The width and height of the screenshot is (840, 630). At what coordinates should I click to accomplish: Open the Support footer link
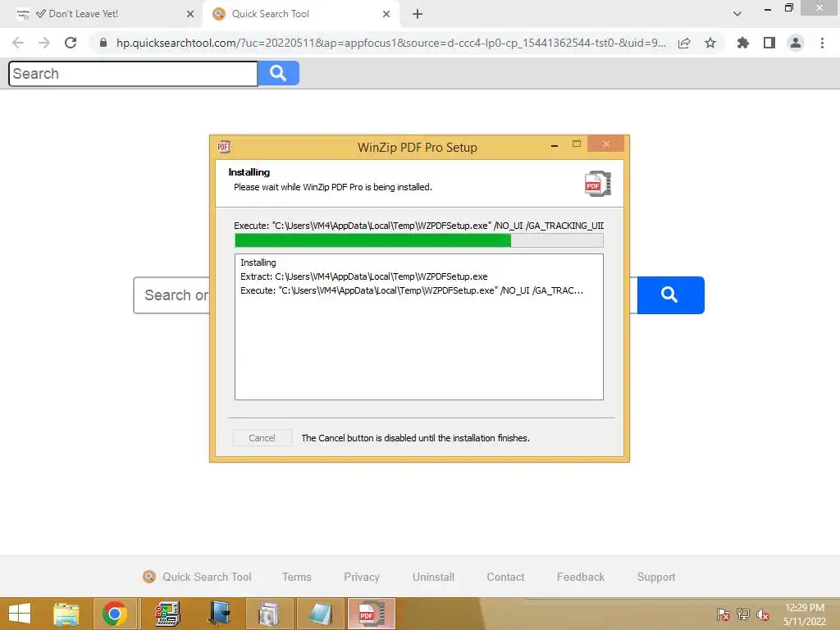coord(656,577)
